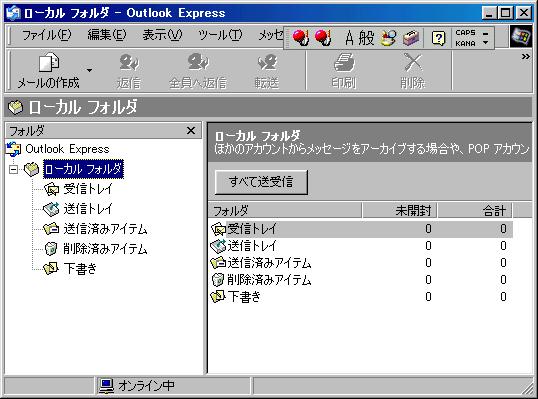Select 削除済みアイテム row in the folder list
The width and height of the screenshot is (538, 399).
coord(361,280)
